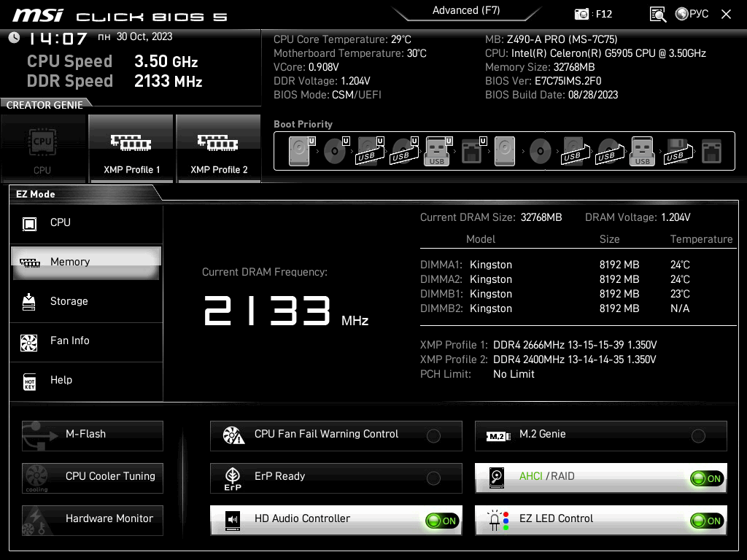Close the BIOS with the X icon

click(726, 15)
